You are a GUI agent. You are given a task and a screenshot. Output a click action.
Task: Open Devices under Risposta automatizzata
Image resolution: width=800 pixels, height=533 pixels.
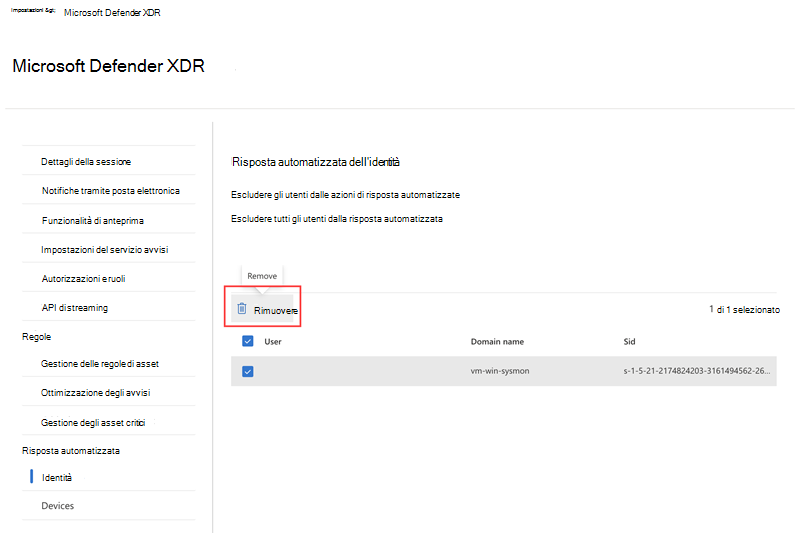click(58, 505)
